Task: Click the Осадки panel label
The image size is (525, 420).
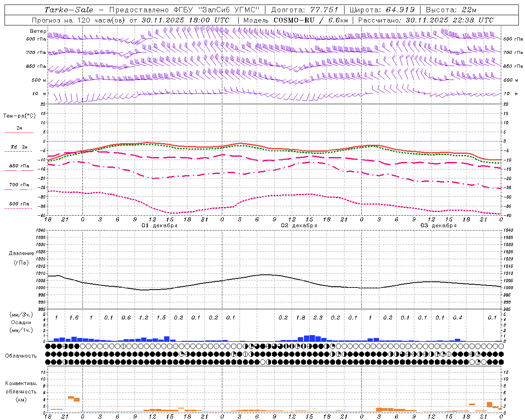Action: (21, 322)
